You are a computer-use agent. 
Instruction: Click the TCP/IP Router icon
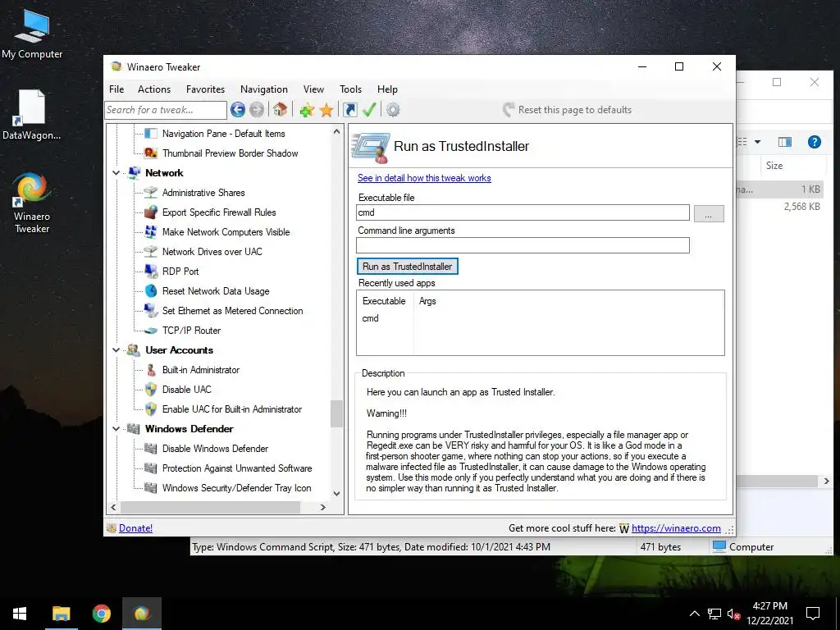tap(151, 331)
